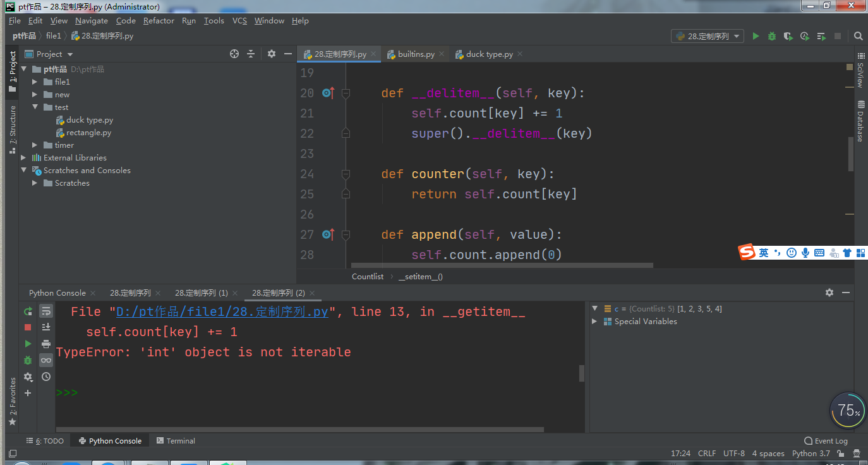Click the Locate/Scroll from Source target icon
Screen dimensions: 868x465
(234, 54)
